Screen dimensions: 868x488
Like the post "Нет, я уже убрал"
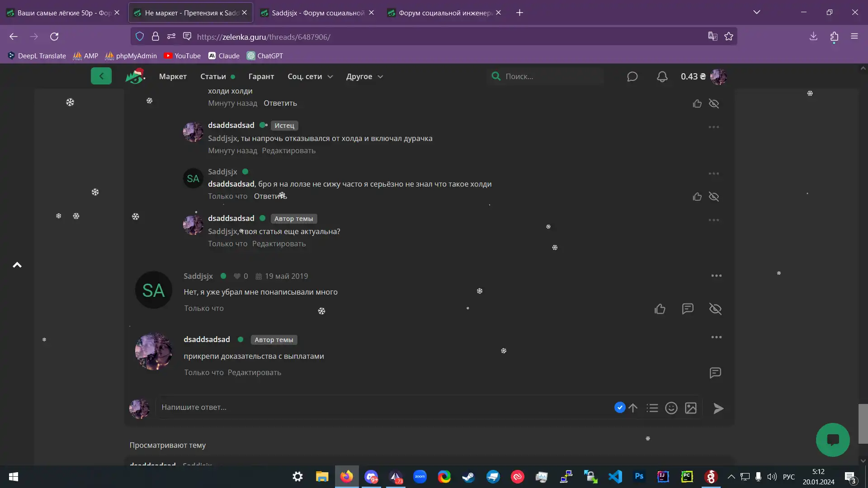pos(660,309)
